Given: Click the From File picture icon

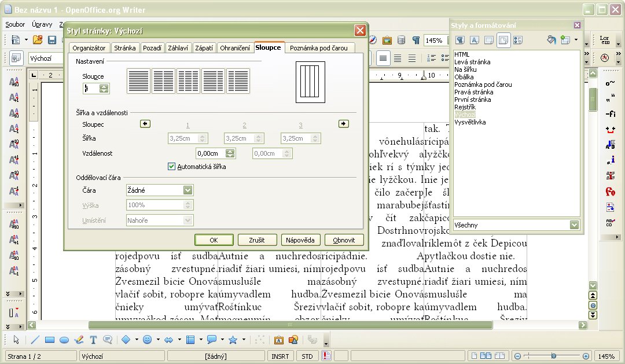Looking at the screenshot, I should (293, 340).
